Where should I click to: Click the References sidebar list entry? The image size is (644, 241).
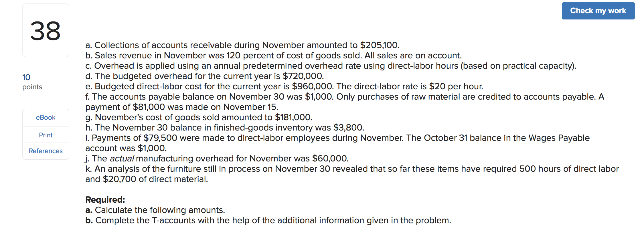[45, 151]
